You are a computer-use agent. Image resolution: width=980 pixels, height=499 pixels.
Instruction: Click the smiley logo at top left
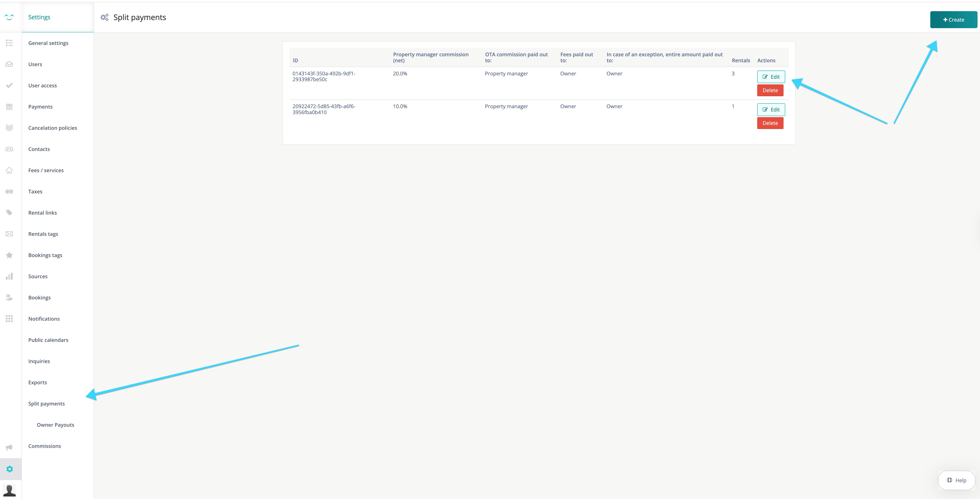coord(9,17)
